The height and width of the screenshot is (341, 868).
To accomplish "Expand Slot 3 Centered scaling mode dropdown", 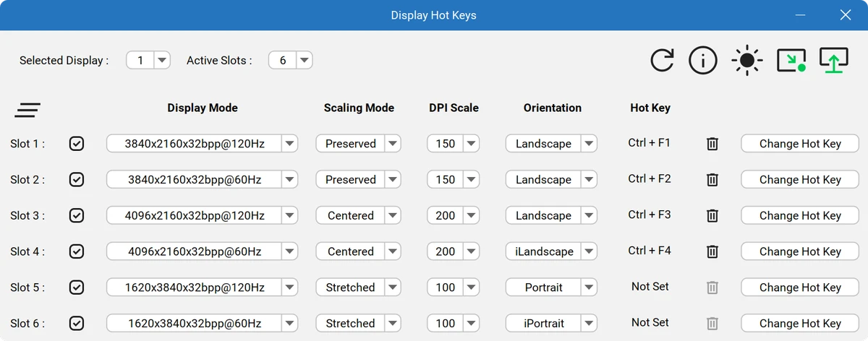I will [358, 215].
